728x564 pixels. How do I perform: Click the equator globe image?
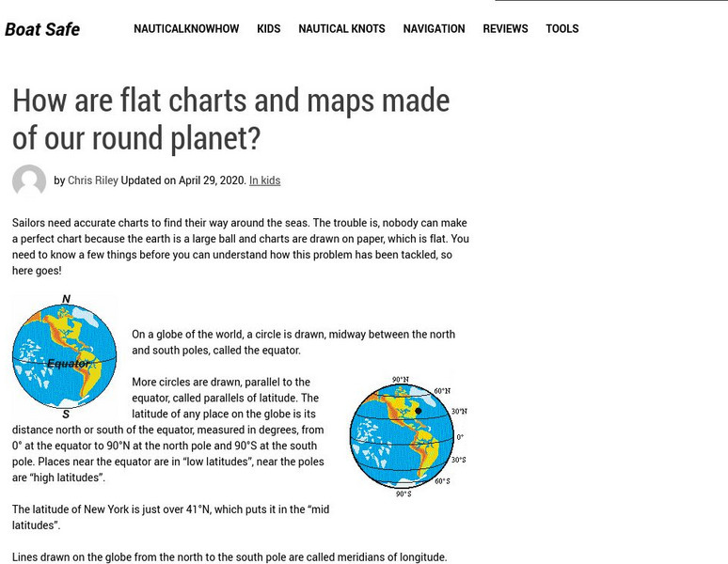pyautogui.click(x=65, y=356)
